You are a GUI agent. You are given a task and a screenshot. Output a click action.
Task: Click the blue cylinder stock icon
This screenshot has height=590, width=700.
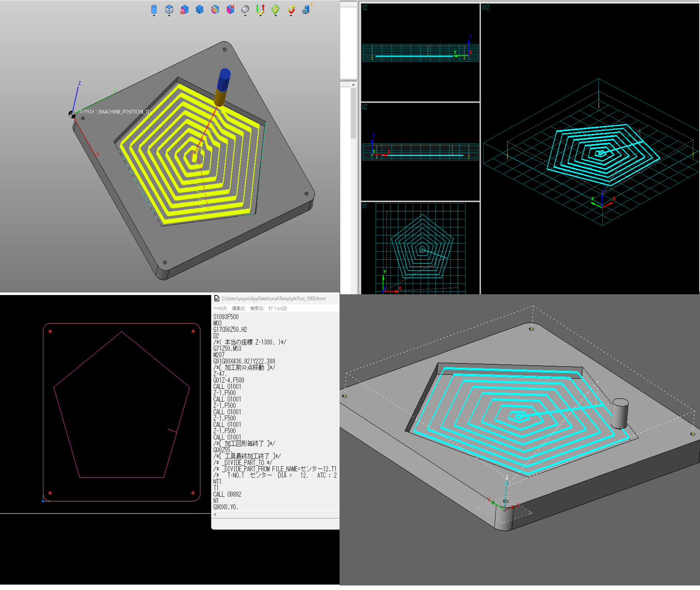154,9
